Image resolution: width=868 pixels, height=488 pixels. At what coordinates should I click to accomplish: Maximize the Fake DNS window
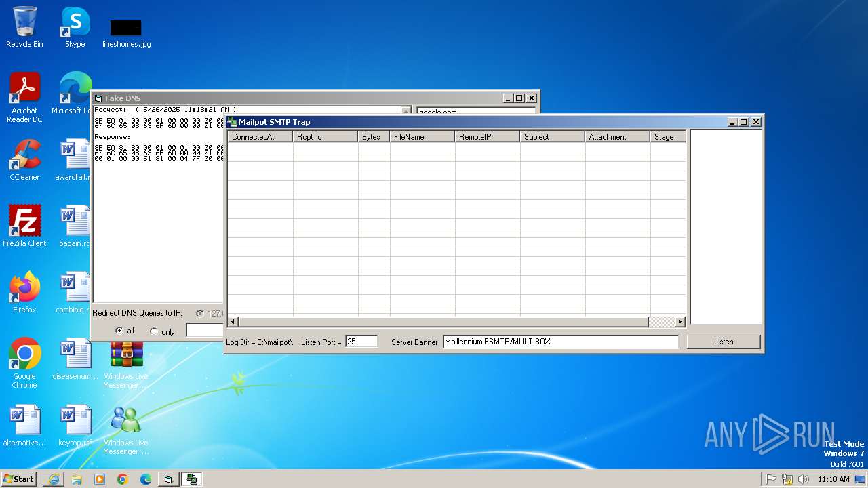click(519, 98)
